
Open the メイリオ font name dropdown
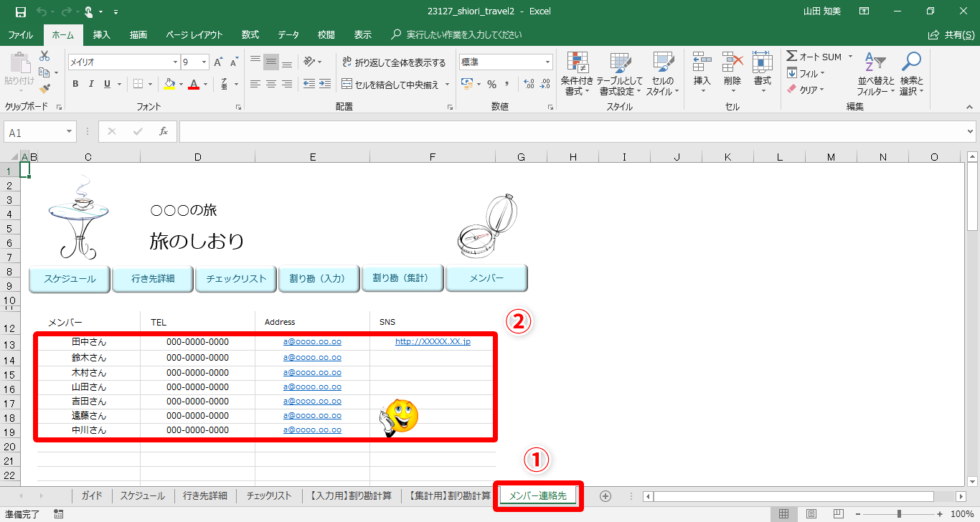pyautogui.click(x=175, y=62)
